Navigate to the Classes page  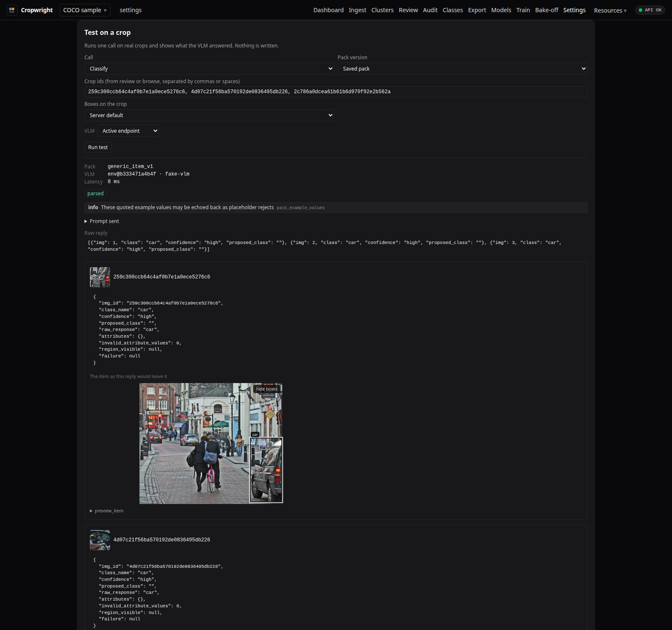tap(453, 10)
